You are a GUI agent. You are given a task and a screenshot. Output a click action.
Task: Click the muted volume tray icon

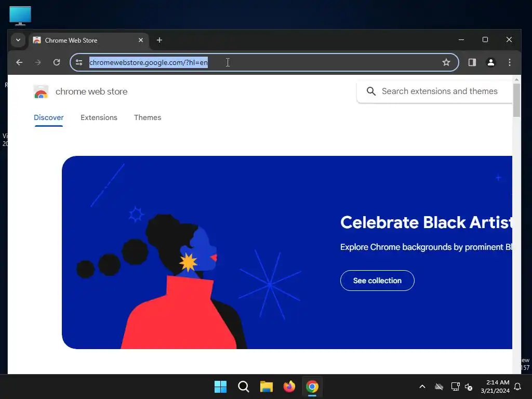pyautogui.click(x=469, y=387)
